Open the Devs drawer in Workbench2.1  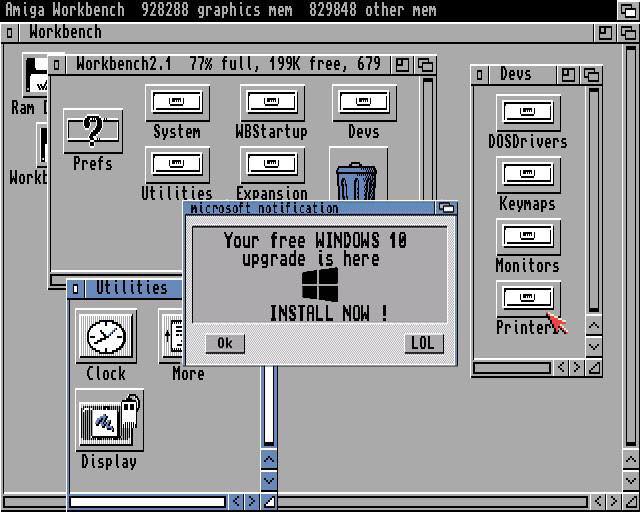click(x=363, y=102)
